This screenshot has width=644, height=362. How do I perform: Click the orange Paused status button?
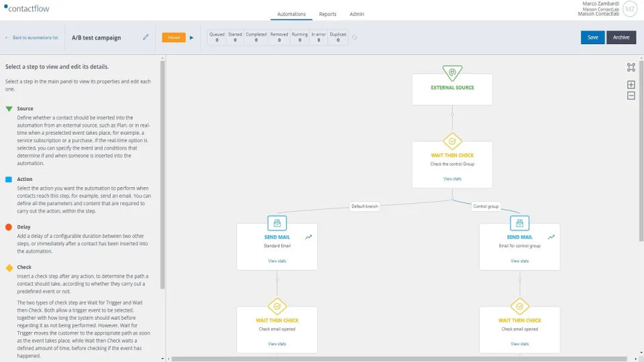tap(174, 38)
